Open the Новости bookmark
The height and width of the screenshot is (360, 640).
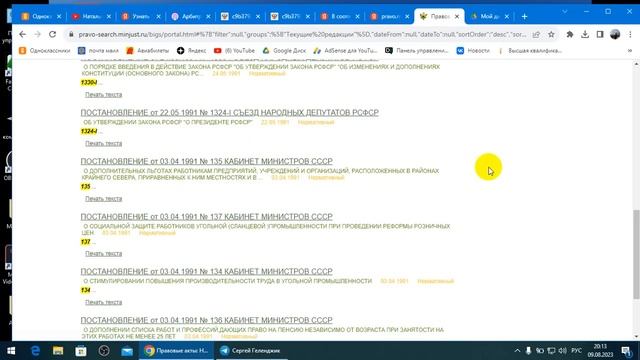(x=473, y=51)
